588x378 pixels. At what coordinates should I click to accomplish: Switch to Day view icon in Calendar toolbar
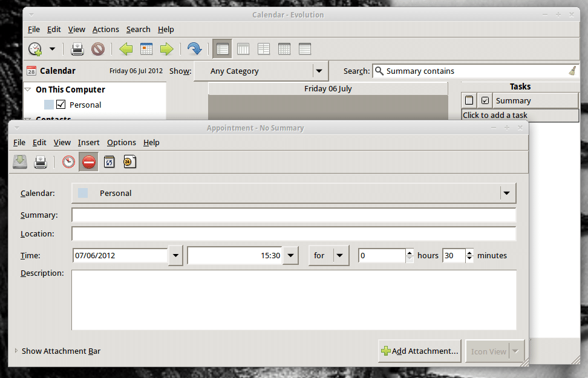[223, 49]
